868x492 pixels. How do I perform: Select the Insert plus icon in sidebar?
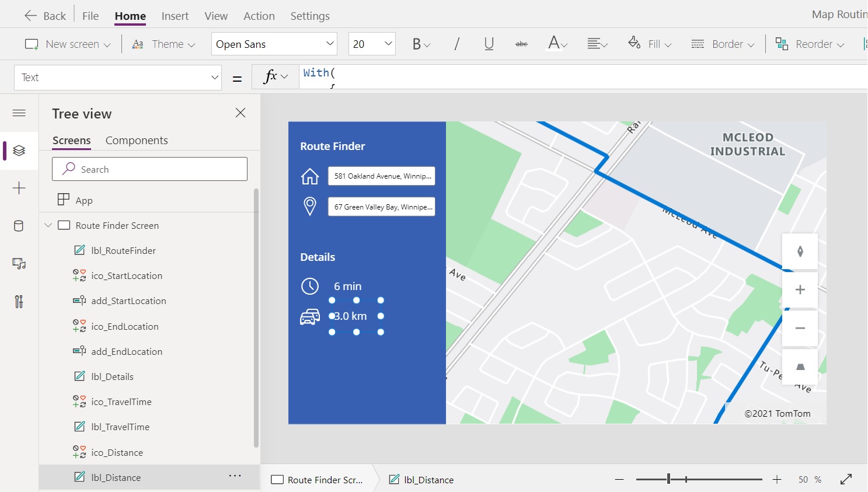[x=19, y=188]
